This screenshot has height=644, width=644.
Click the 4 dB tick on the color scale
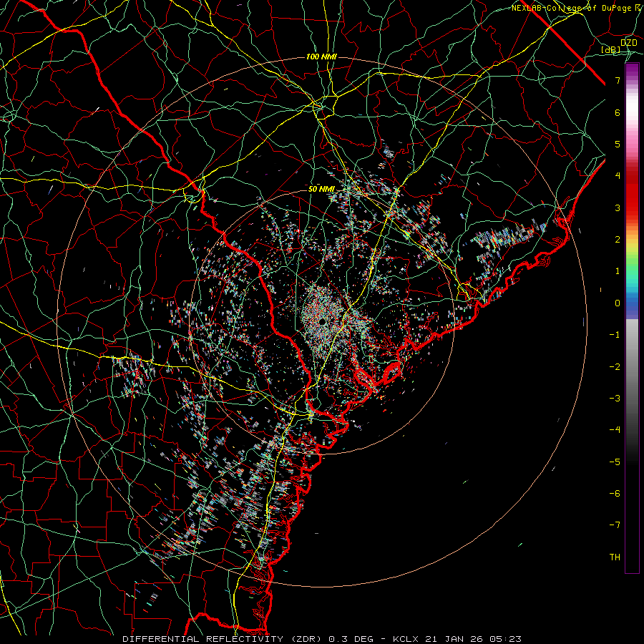[618, 176]
